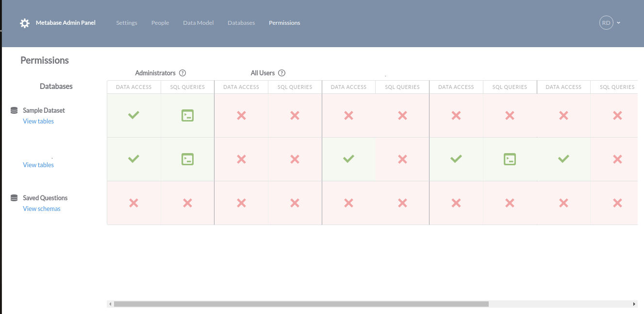This screenshot has width=644, height=314.
Task: Click All Users data access X for Sample Dataset
Action: [x=241, y=115]
